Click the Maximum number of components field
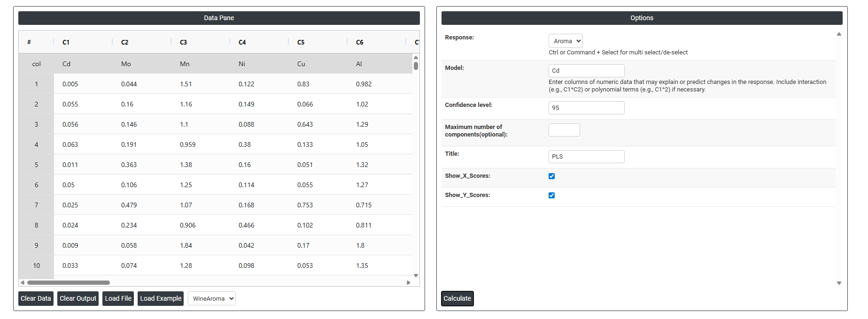The width and height of the screenshot is (868, 319). [564, 130]
